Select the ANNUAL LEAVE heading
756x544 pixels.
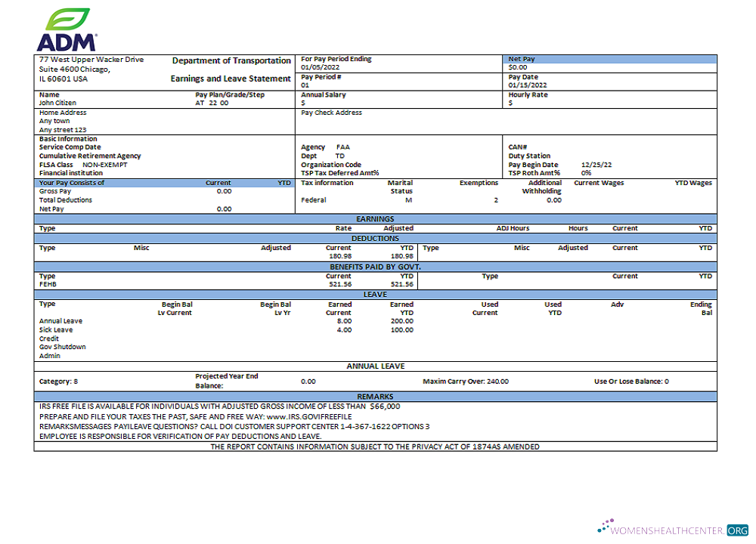375,366
